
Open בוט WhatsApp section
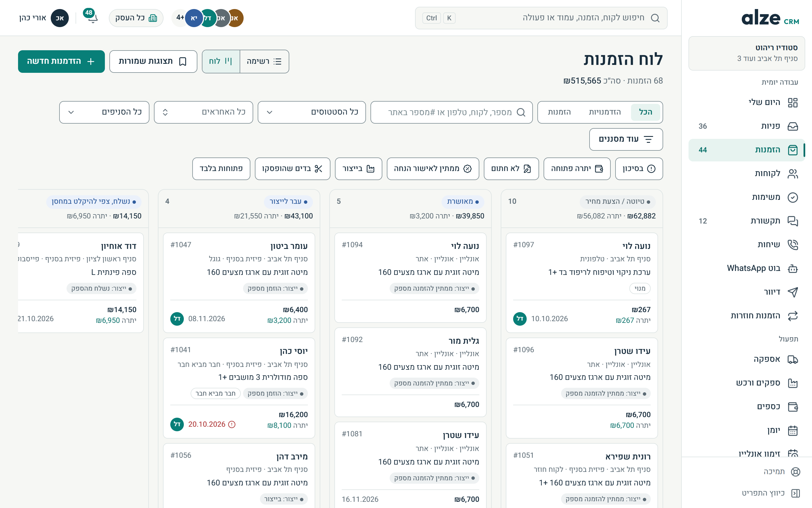click(746, 268)
